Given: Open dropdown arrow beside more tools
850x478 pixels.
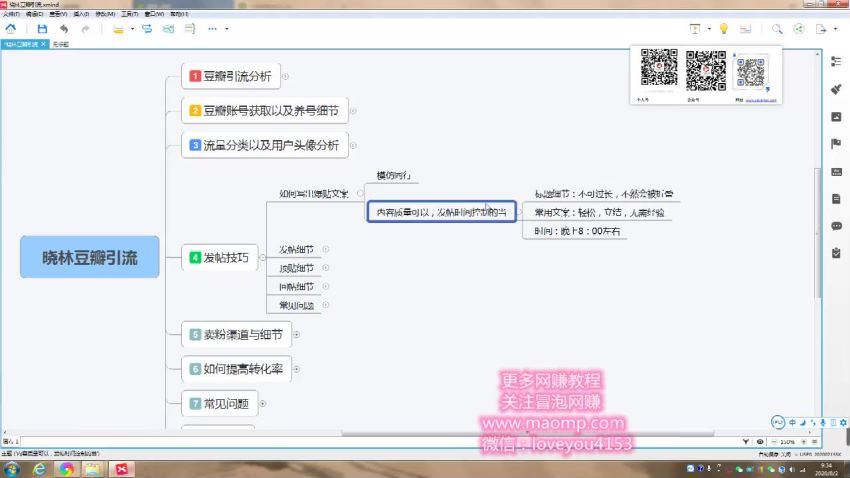Looking at the screenshot, I should tap(227, 29).
